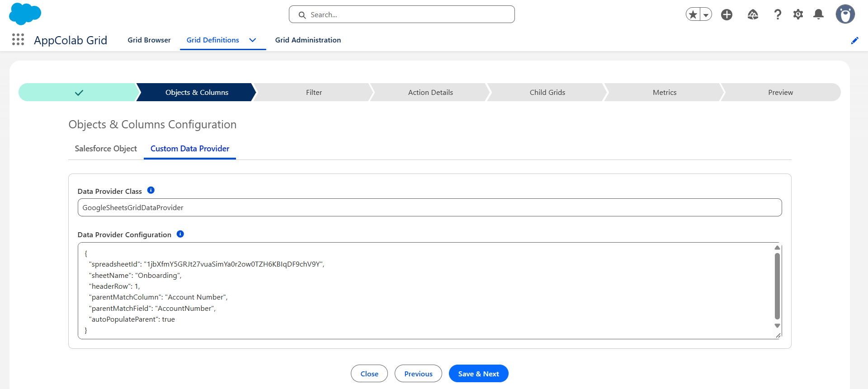The width and height of the screenshot is (868, 389).
Task: Expand the Grid Definitions dropdown chevron
Action: coord(253,40)
